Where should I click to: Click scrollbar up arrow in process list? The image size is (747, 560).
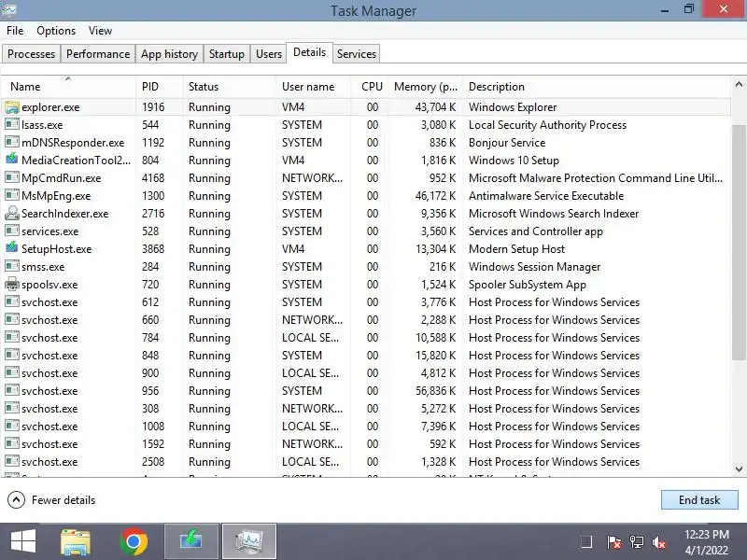pyautogui.click(x=739, y=85)
